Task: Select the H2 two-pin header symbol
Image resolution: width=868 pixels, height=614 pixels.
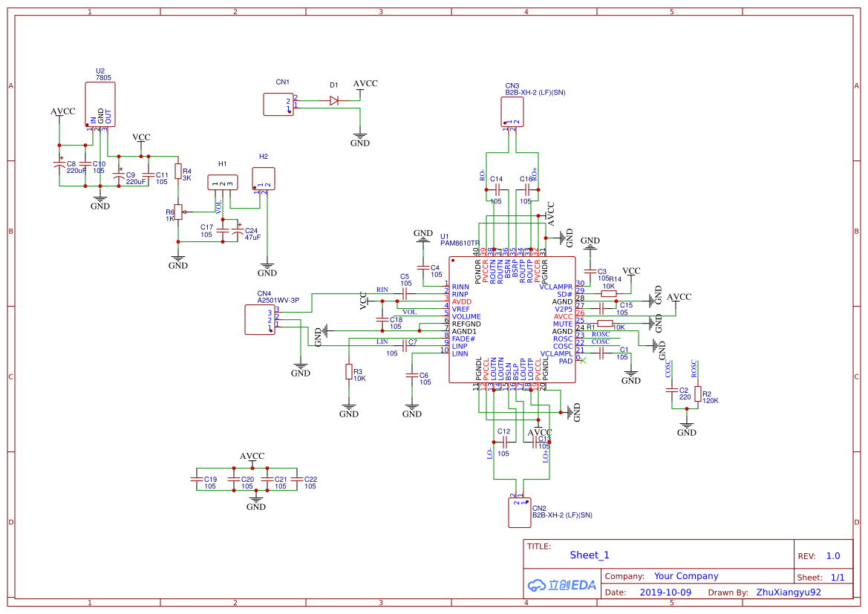Action: (x=264, y=179)
